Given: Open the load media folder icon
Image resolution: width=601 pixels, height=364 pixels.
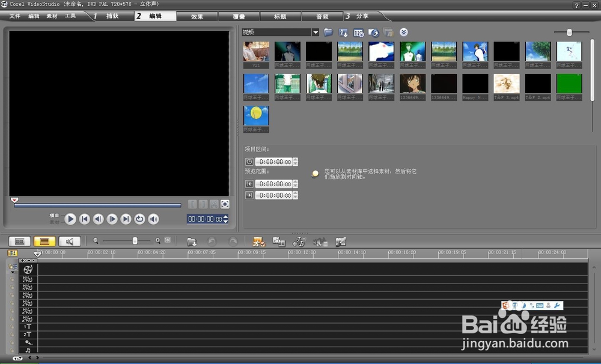Looking at the screenshot, I should coord(329,32).
